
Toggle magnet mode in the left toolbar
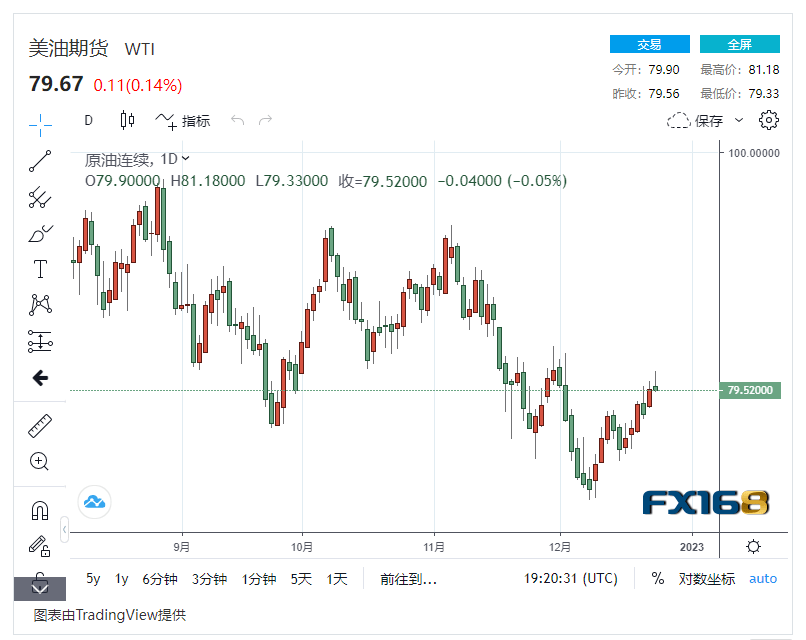point(40,511)
